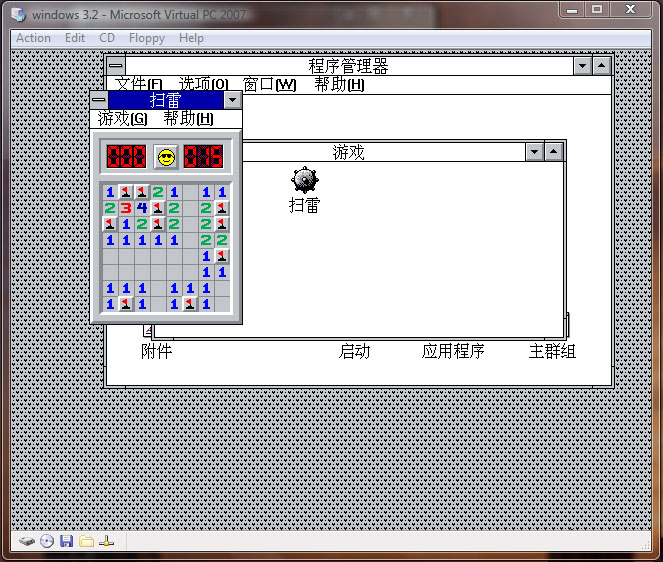Open the Action menu in Virtual PC

33,38
